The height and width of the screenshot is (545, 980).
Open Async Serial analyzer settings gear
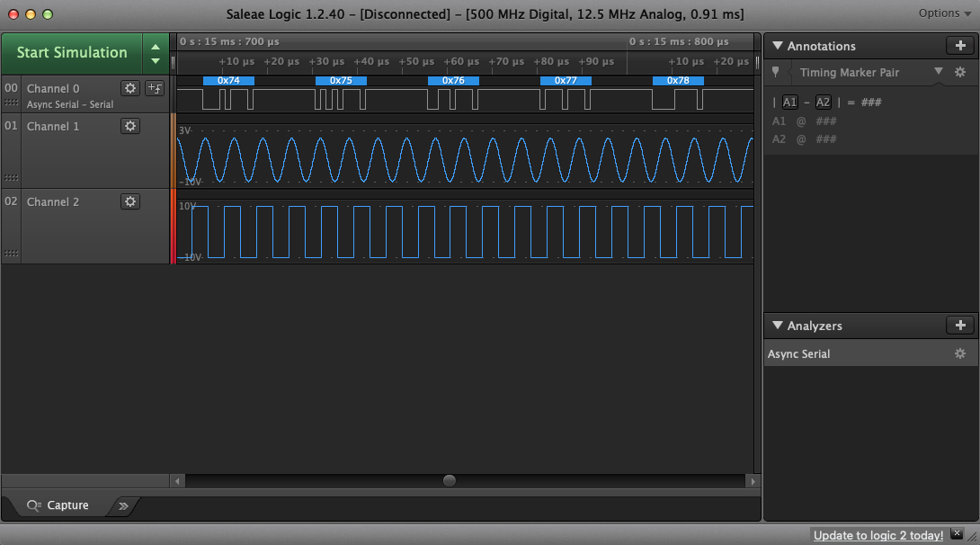point(960,354)
